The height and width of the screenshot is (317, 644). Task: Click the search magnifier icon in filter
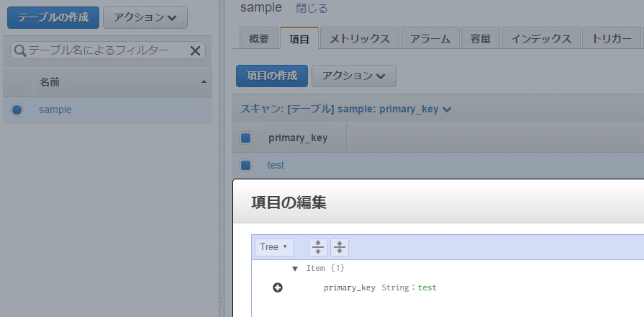(x=19, y=50)
